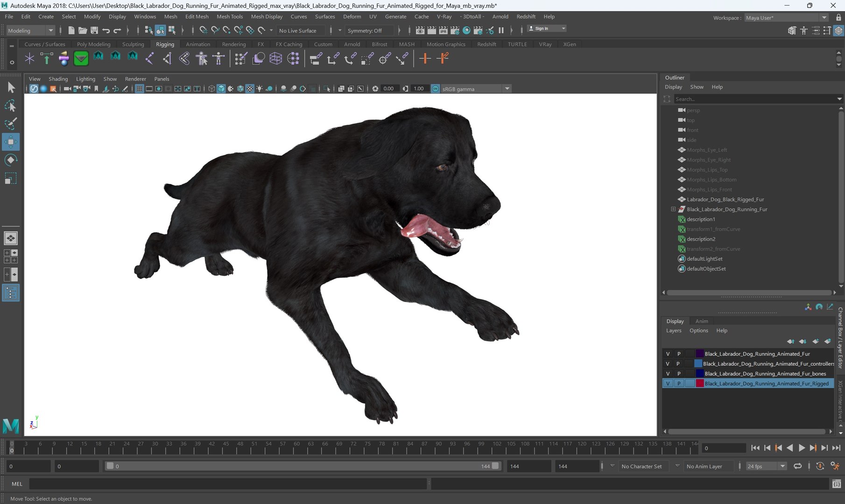Toggle textured display in viewport
Image resolution: width=845 pixels, height=504 pixels.
click(250, 89)
